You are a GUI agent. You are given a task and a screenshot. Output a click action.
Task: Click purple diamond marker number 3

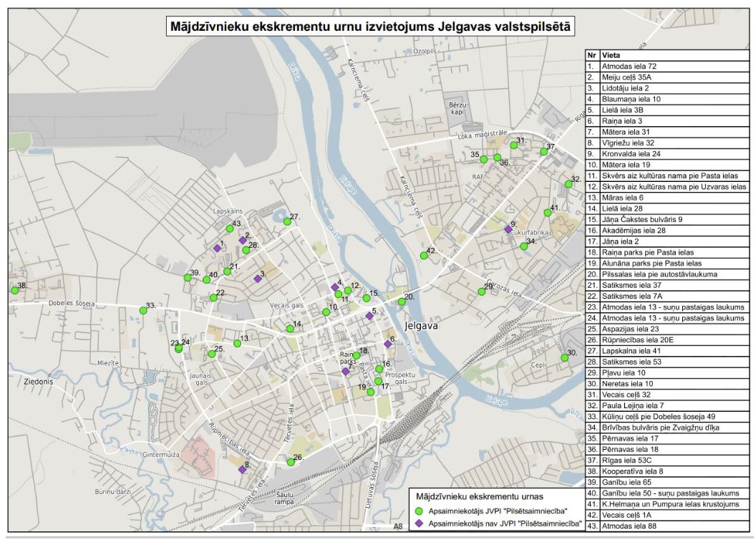[257, 278]
